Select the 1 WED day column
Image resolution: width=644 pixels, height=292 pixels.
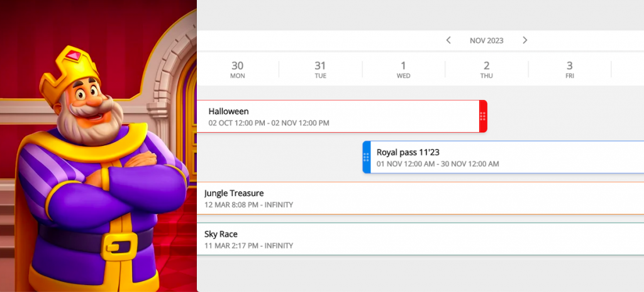[404, 69]
